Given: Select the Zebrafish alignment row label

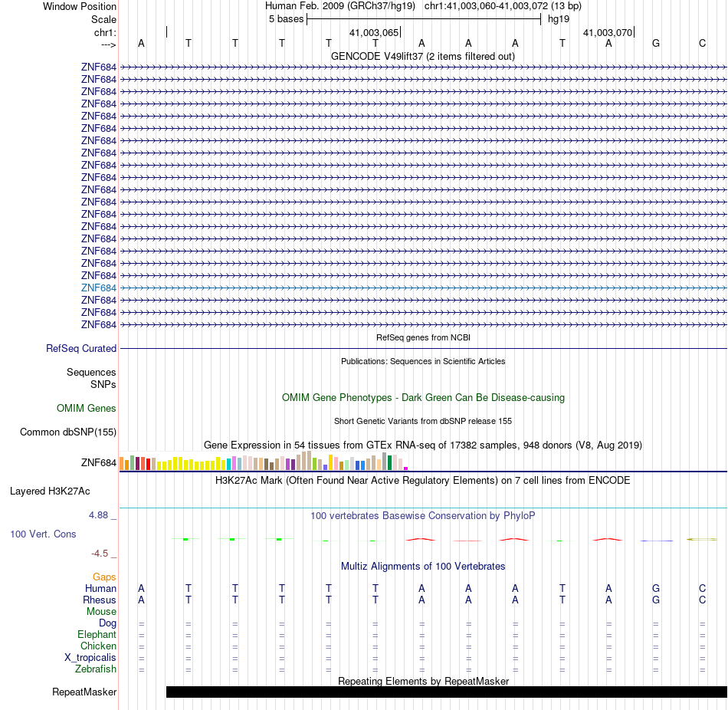Looking at the screenshot, I should point(96,669).
